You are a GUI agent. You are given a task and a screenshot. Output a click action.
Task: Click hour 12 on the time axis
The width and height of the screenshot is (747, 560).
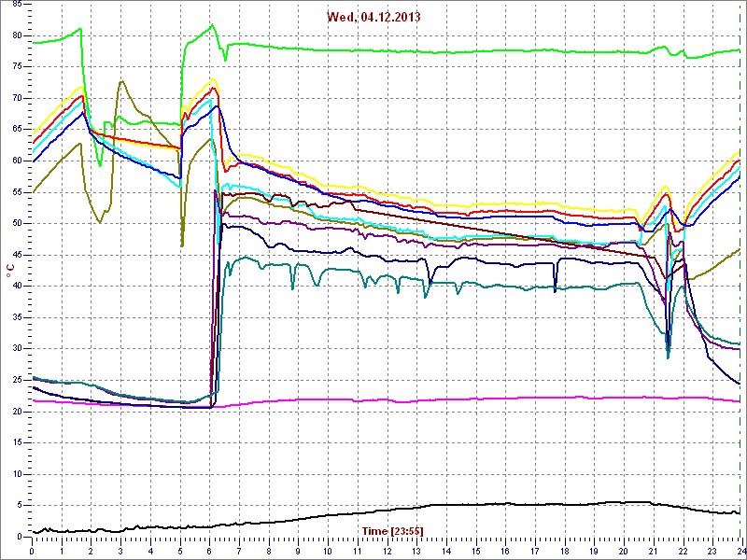point(387,551)
